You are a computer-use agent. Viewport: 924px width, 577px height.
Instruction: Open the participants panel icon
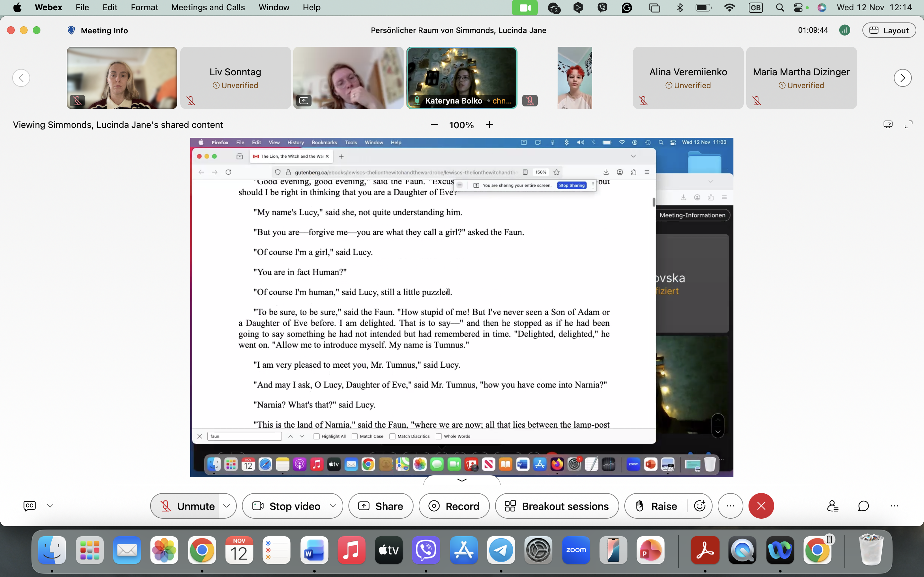point(832,506)
